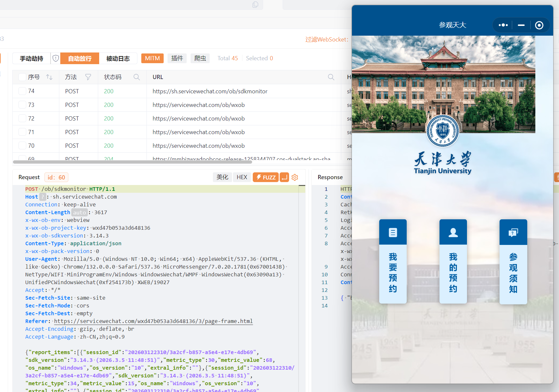Select the 自动放行 tab

pos(80,59)
